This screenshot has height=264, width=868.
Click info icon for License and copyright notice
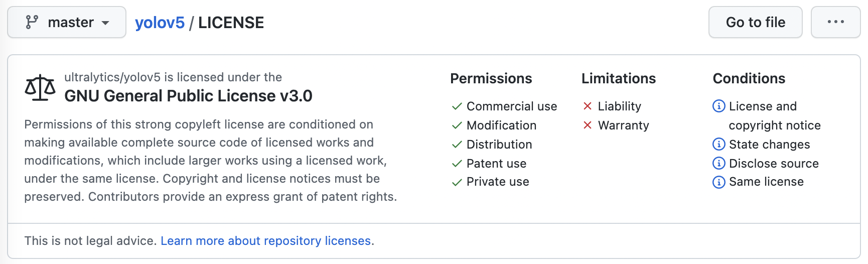(718, 106)
